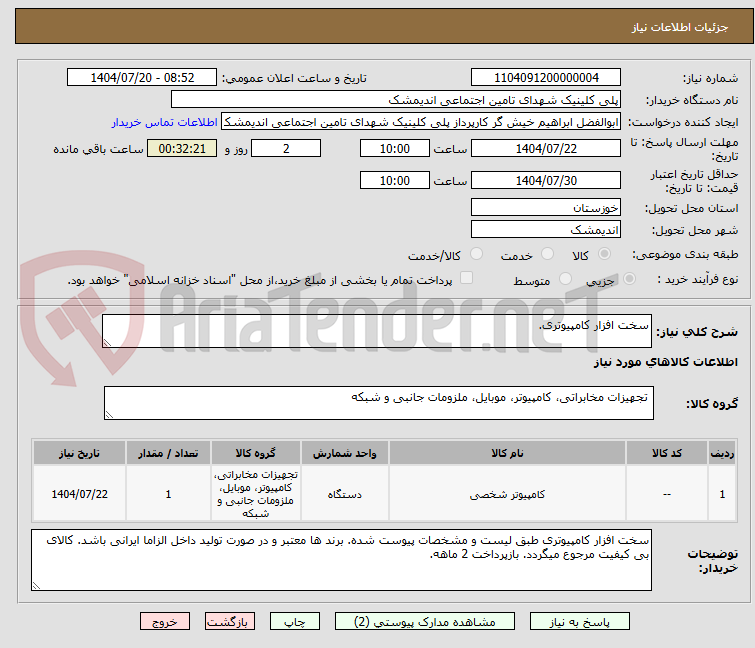
Task: Click the تعداد / مقدار column header
Action: tap(168, 453)
